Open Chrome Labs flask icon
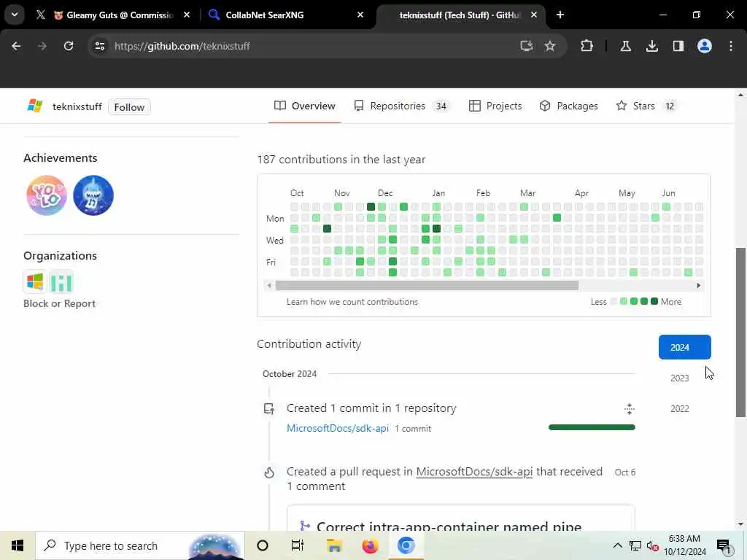Screen dimensions: 747x560 625,46
